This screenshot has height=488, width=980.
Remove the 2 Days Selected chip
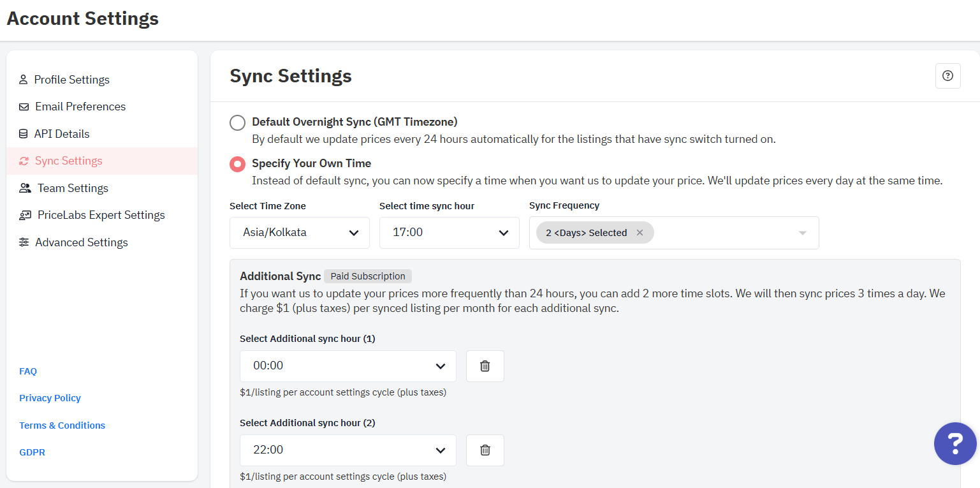point(640,233)
